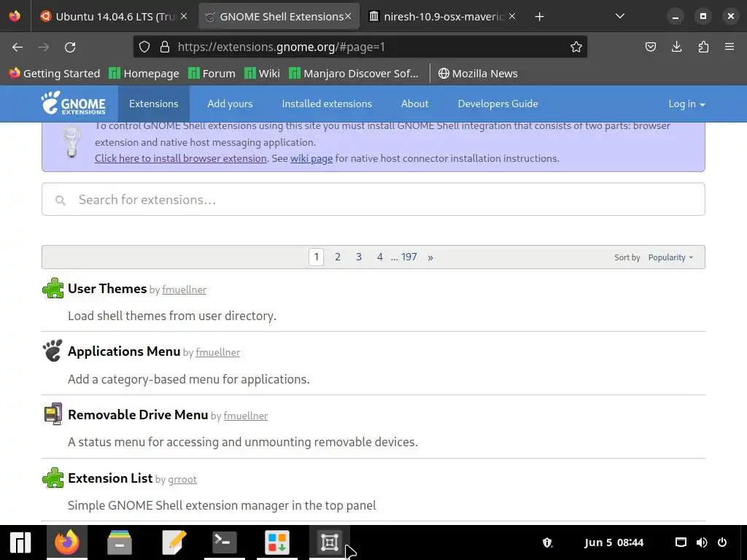Click the network tray icon
The height and width of the screenshot is (560, 747).
pos(681,542)
